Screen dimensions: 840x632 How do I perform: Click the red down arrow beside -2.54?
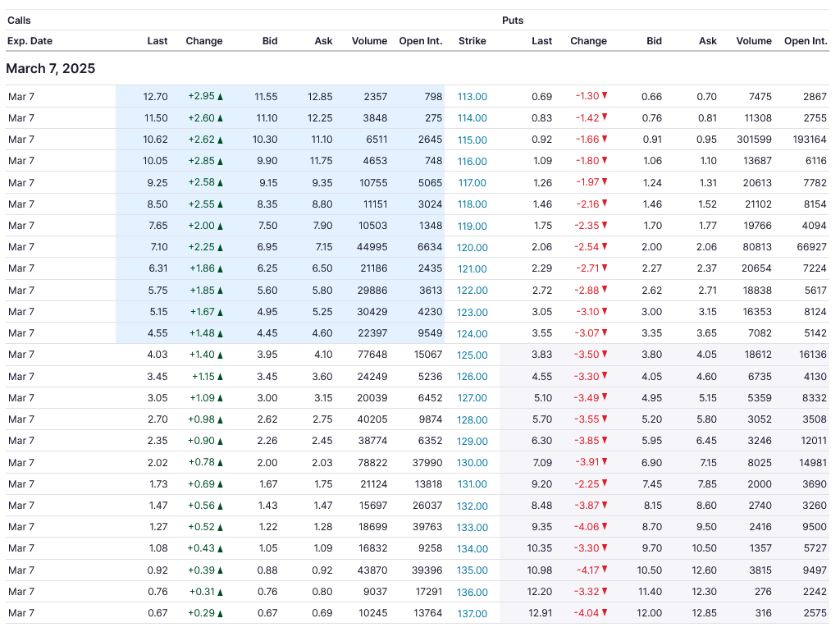click(605, 246)
